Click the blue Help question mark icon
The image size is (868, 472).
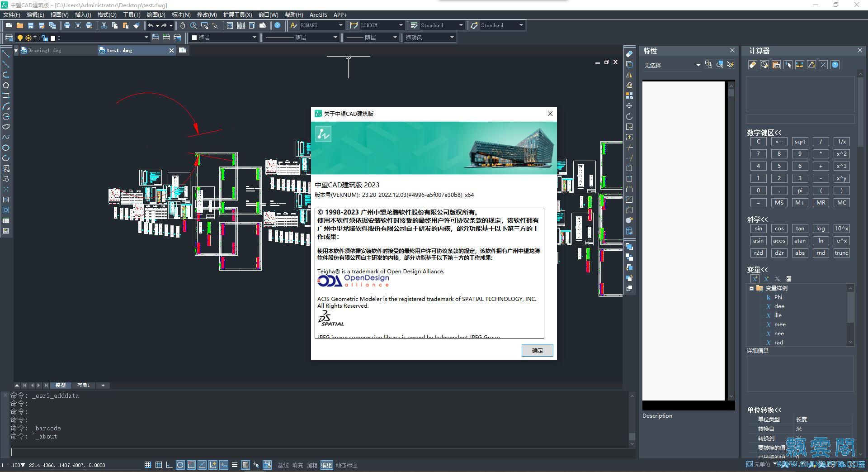[x=278, y=25]
